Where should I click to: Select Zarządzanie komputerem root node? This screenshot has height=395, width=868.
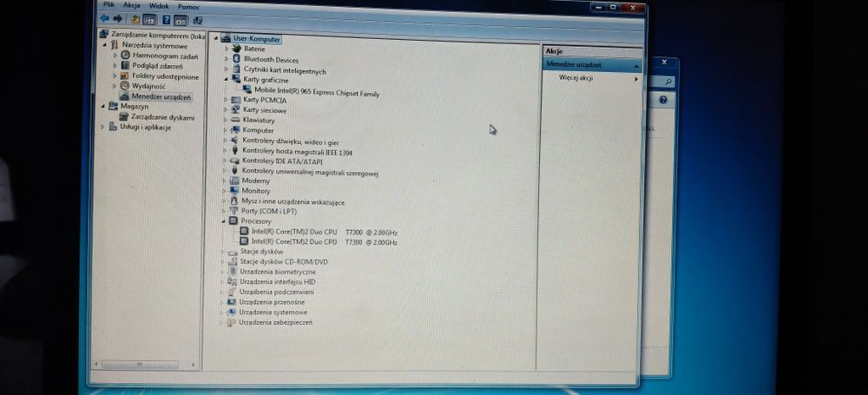(x=158, y=35)
